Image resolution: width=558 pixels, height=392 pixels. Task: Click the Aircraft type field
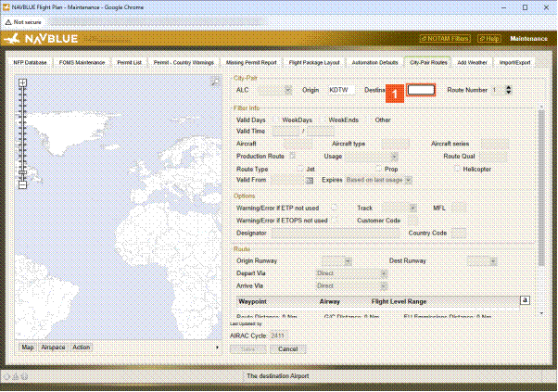click(395, 144)
